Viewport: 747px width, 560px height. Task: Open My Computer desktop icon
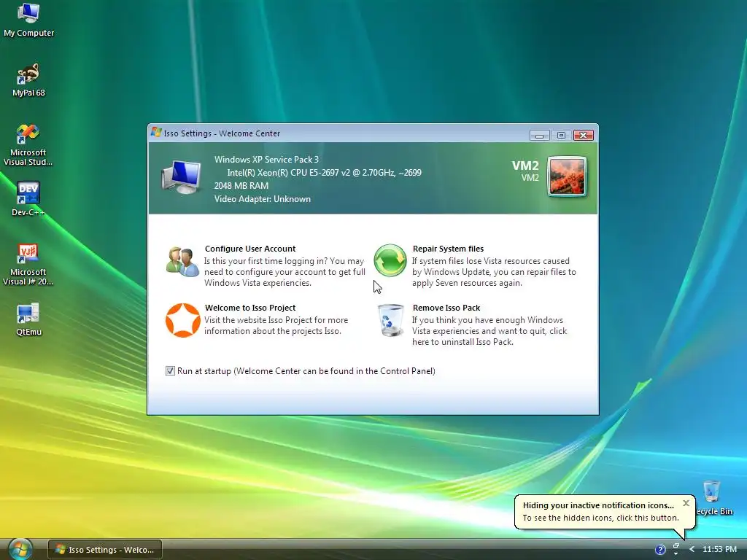[28, 20]
